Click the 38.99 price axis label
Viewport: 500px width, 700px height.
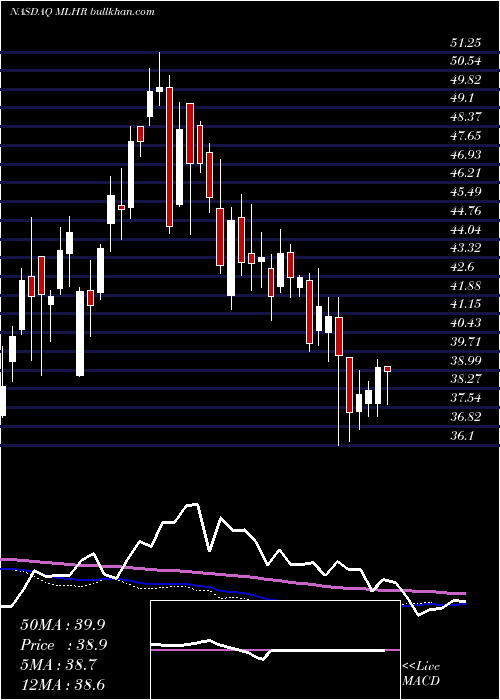[x=466, y=360]
